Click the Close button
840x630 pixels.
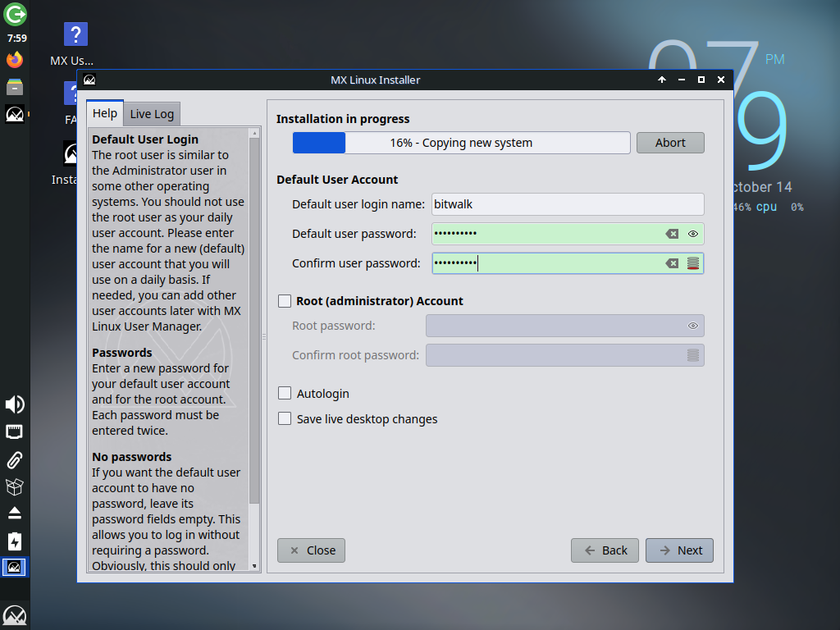coord(311,550)
